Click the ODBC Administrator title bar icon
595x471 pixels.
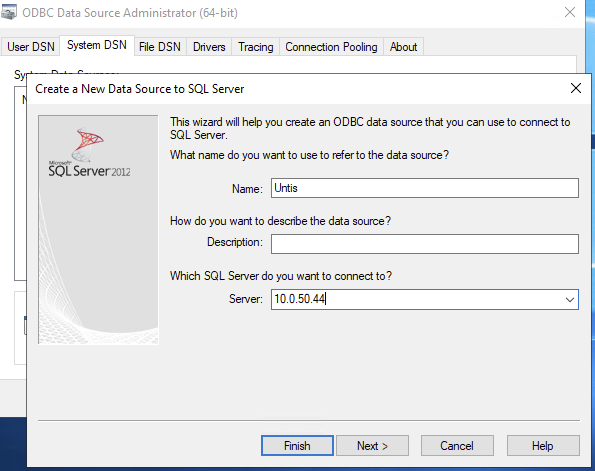pyautogui.click(x=8, y=13)
